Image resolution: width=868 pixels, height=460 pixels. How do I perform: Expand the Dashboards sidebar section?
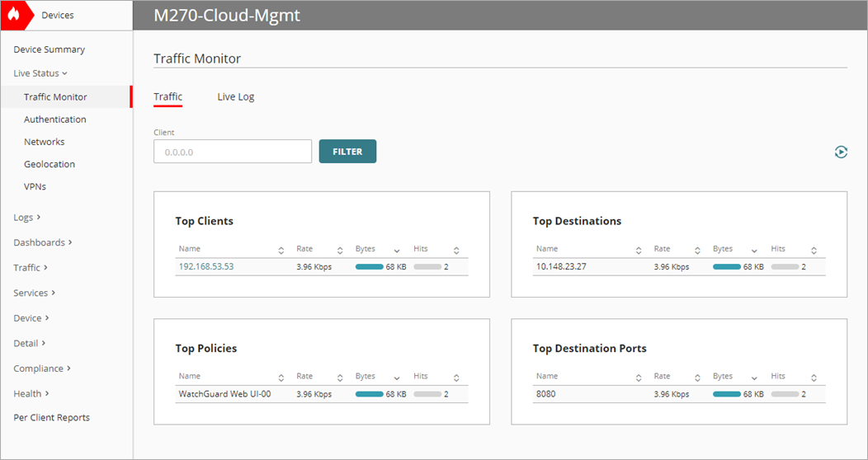tap(43, 242)
